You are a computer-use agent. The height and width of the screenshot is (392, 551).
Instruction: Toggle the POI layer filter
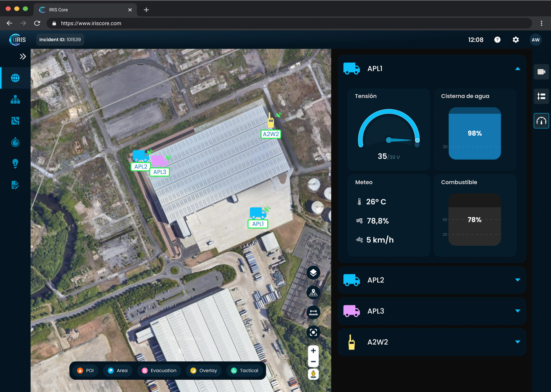pos(86,370)
